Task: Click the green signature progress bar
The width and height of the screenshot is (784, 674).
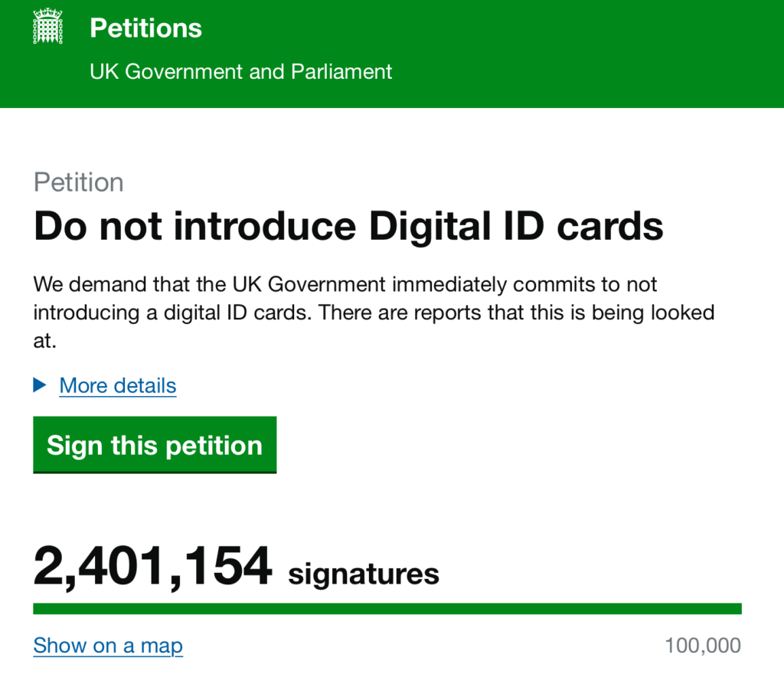Action: click(x=387, y=608)
